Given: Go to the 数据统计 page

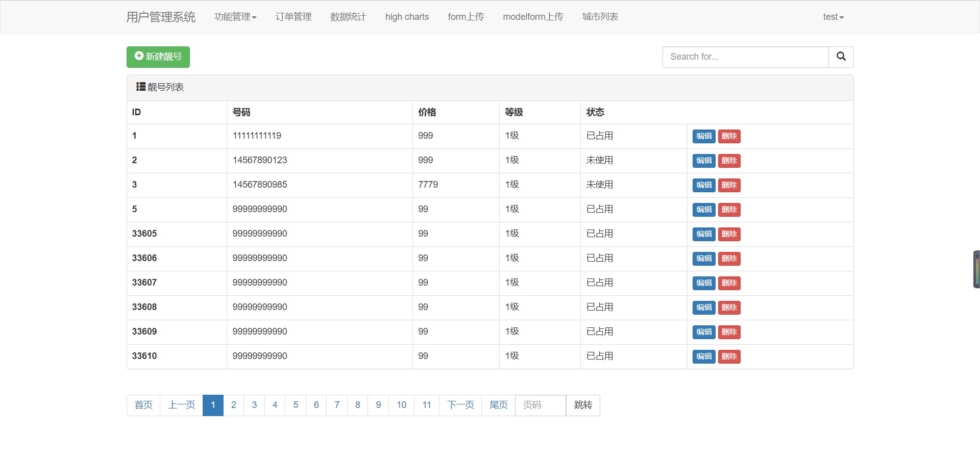Looking at the screenshot, I should point(348,17).
